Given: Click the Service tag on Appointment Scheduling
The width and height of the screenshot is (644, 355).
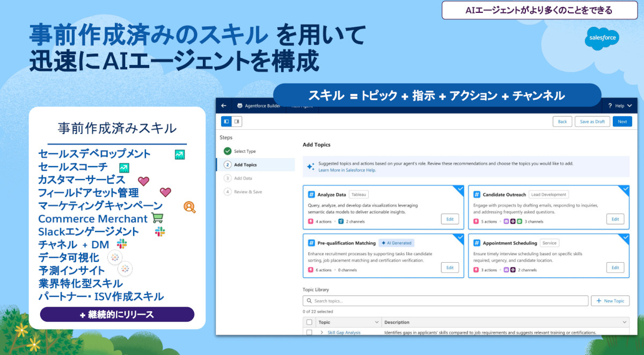Looking at the screenshot, I should (549, 243).
